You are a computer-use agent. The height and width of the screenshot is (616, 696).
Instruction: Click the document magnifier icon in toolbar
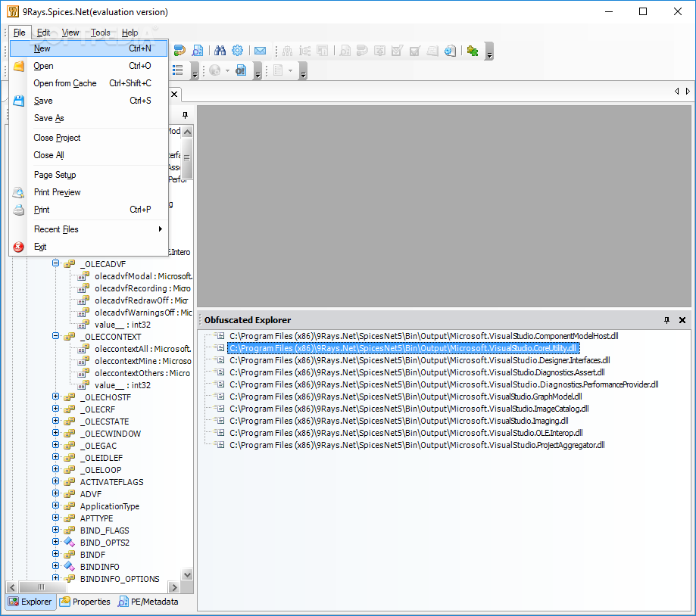pyautogui.click(x=198, y=51)
